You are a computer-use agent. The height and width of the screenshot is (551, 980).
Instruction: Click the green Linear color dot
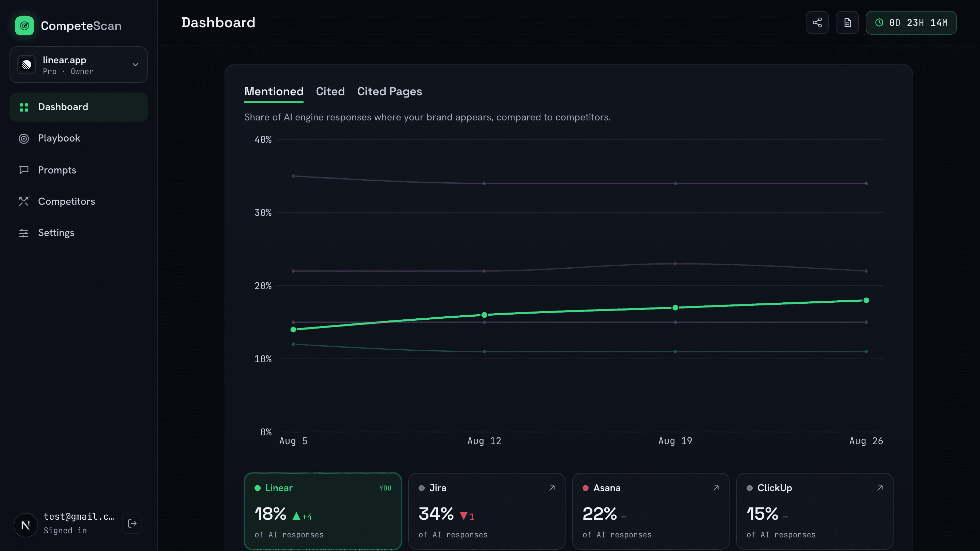tap(258, 488)
